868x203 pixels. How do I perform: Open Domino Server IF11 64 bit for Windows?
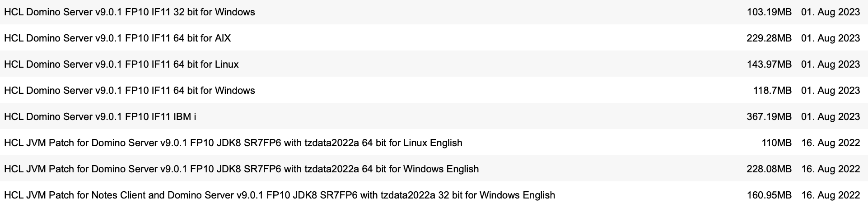click(x=130, y=91)
